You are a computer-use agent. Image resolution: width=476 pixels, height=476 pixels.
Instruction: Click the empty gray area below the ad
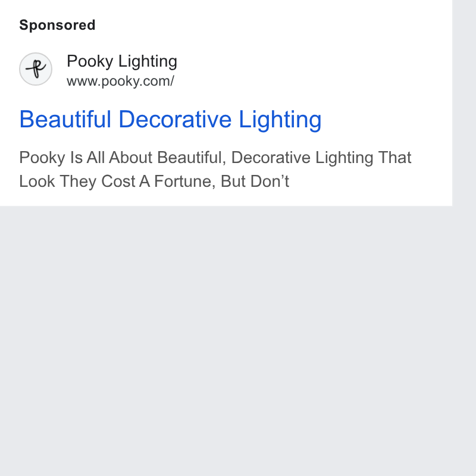pyautogui.click(x=226, y=340)
